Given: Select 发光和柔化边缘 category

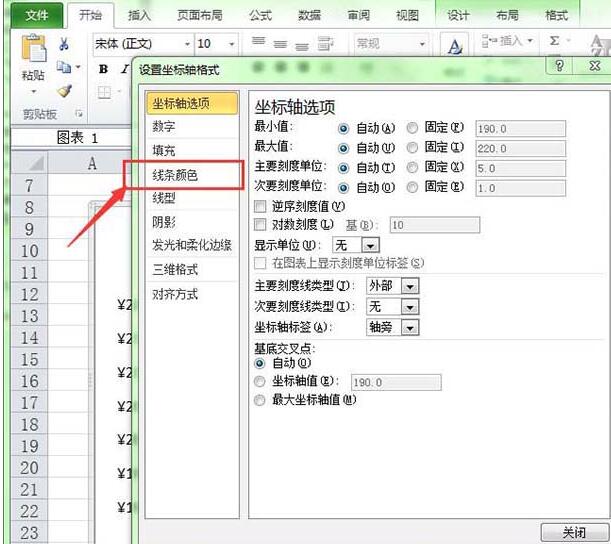Looking at the screenshot, I should click(192, 245).
